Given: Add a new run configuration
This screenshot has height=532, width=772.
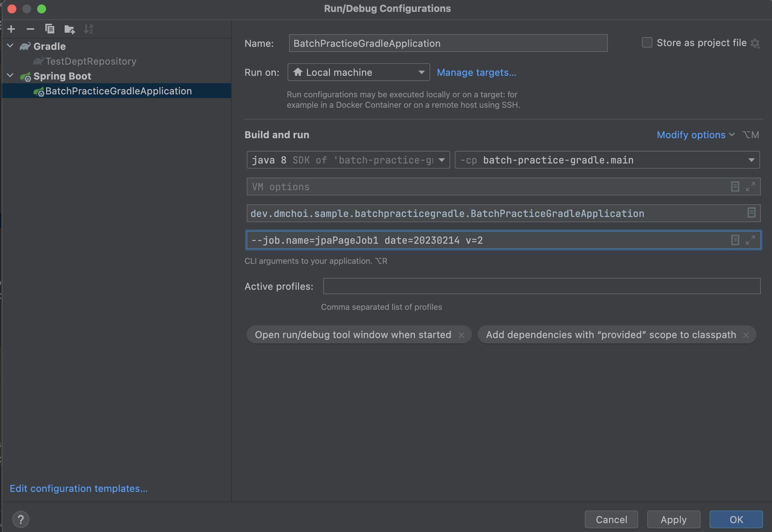Looking at the screenshot, I should (x=12, y=29).
